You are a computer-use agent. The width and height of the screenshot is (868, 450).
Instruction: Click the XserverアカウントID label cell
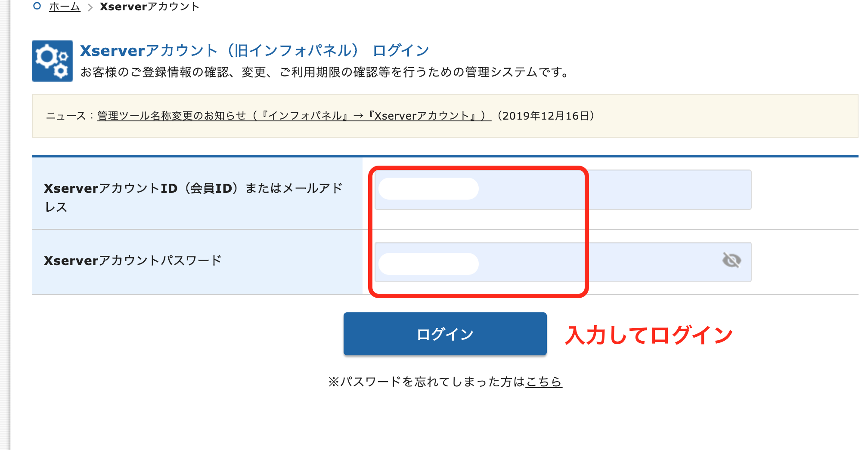click(197, 194)
